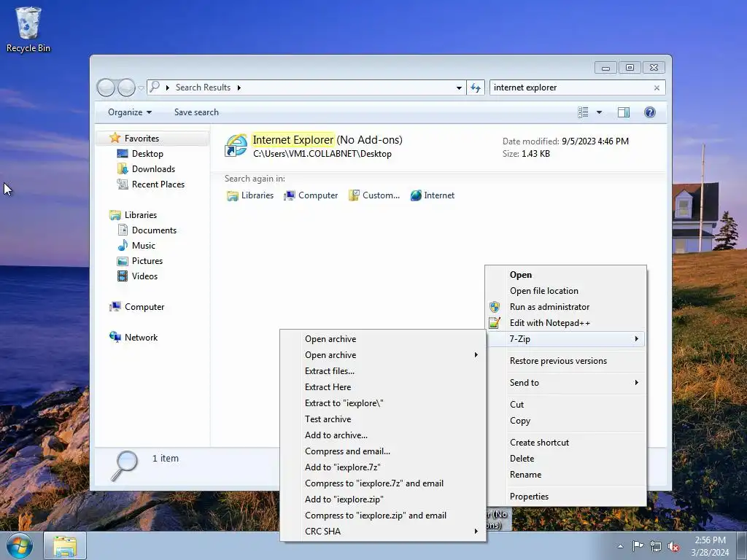Viewport: 747px width, 560px height.
Task: Search again in Computer
Action: 311,195
